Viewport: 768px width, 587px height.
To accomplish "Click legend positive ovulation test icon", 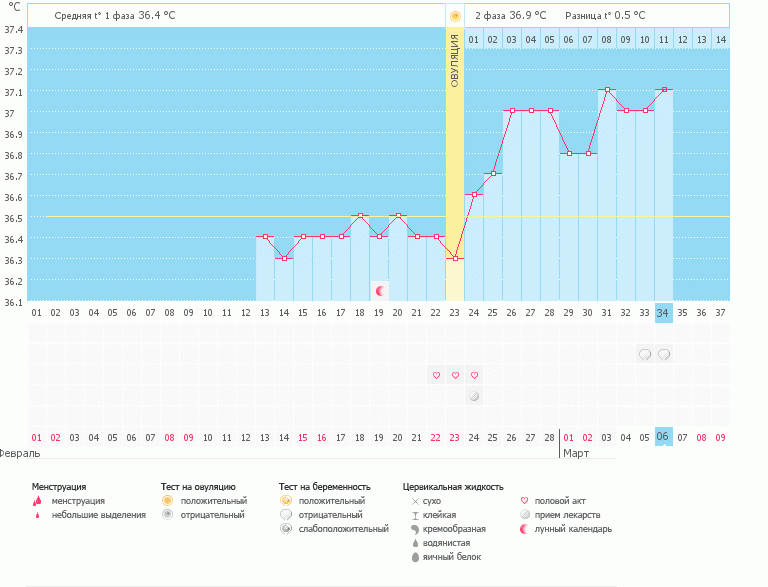I will point(168,501).
